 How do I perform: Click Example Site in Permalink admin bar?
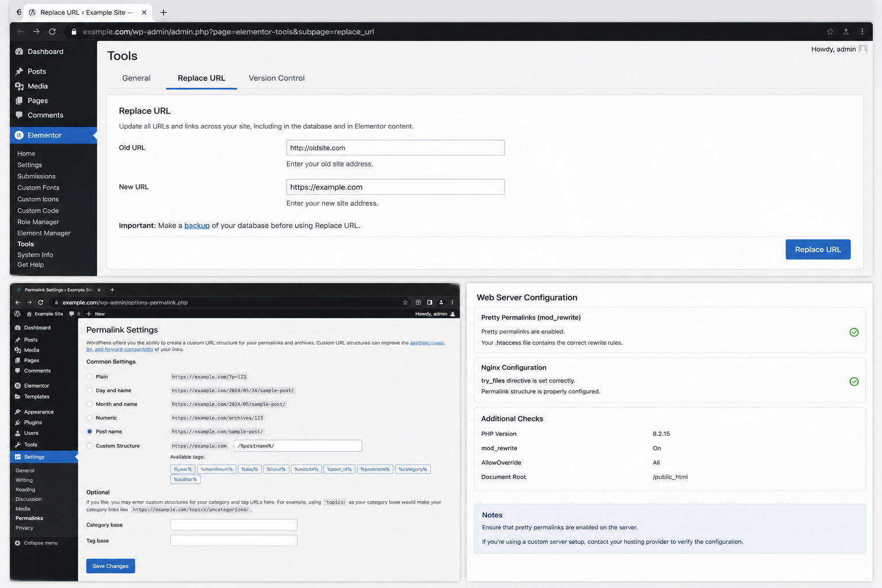tap(45, 314)
